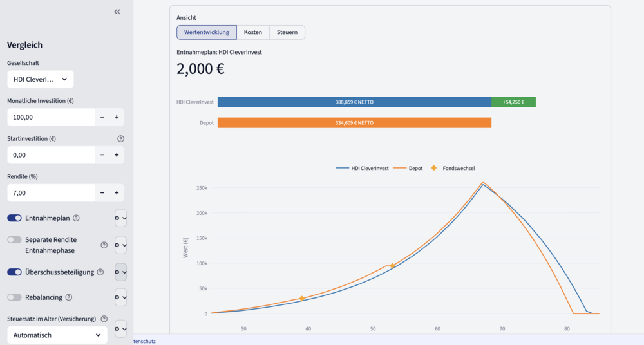Switch to the Kosten view tab
644x345 pixels.
[x=253, y=32]
